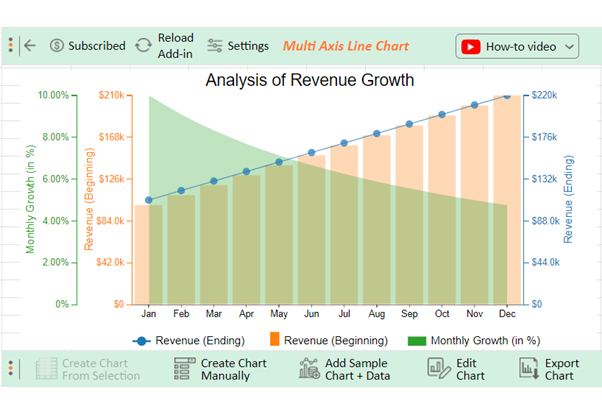
Task: Click the Jan x-axis label
Action: (149, 314)
